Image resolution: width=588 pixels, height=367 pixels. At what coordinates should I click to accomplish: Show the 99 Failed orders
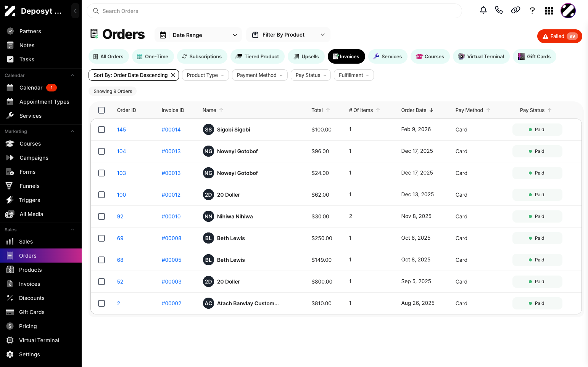pyautogui.click(x=560, y=36)
